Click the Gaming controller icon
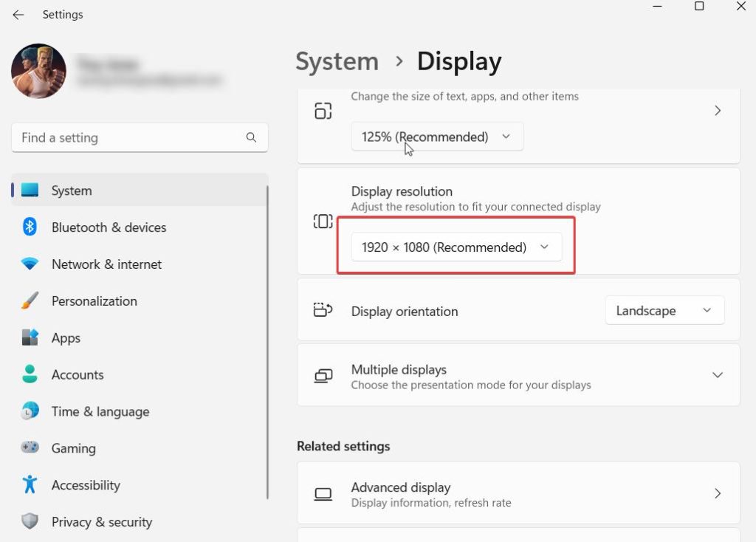Image resolution: width=756 pixels, height=542 pixels. tap(30, 448)
